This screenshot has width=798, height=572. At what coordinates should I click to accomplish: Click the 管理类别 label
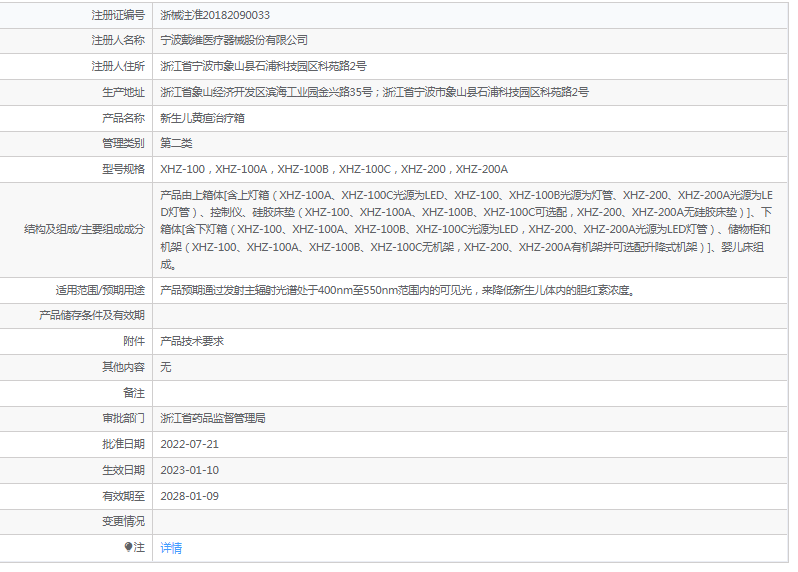pos(124,143)
